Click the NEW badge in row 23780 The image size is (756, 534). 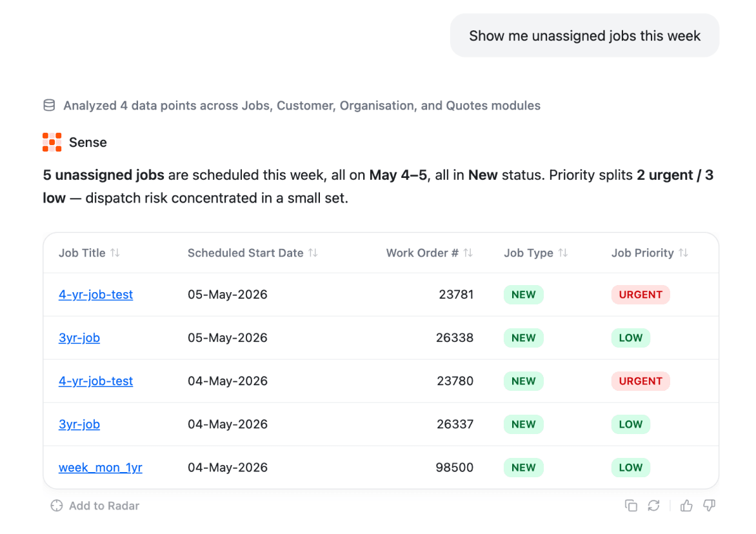524,381
